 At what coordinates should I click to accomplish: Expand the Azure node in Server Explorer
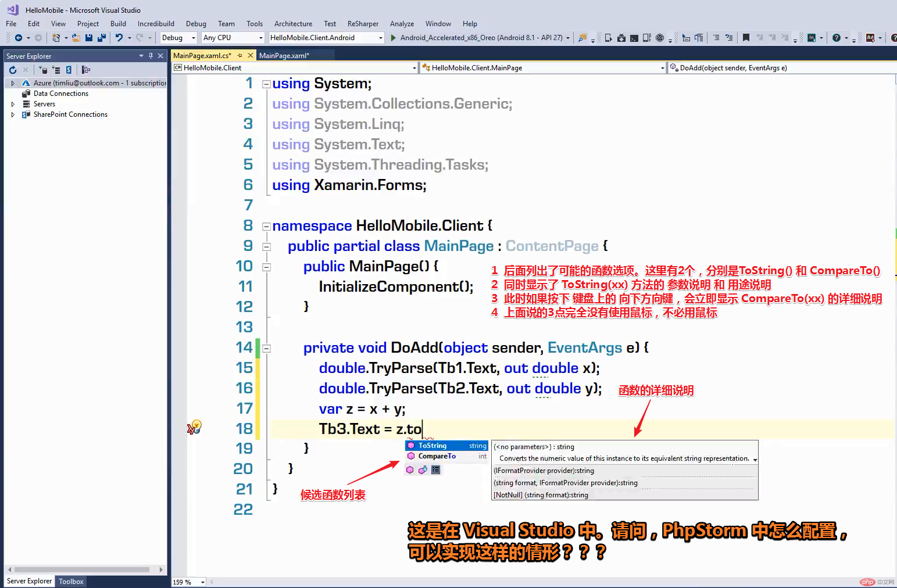click(13, 83)
